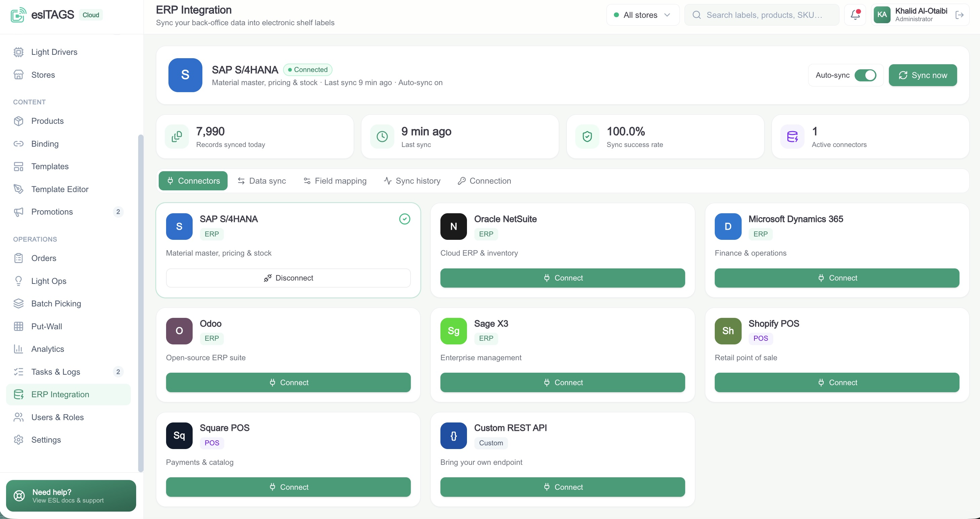The width and height of the screenshot is (980, 519).
Task: Click the Active connectors database icon
Action: point(792,137)
